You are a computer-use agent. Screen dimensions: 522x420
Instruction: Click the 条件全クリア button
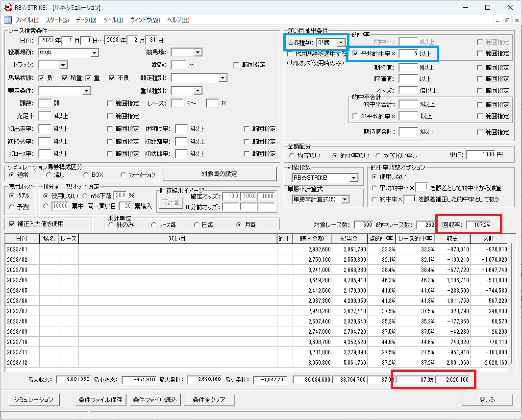point(209,400)
